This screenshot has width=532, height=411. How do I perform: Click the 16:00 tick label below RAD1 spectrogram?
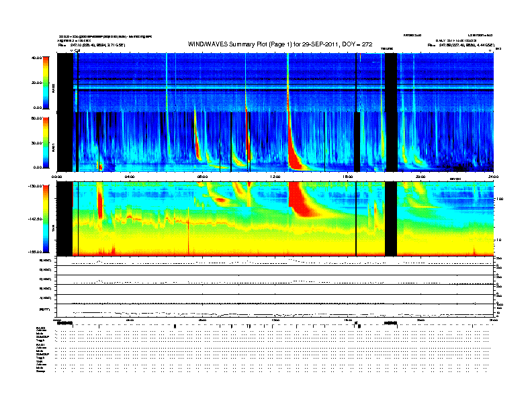[x=348, y=177]
